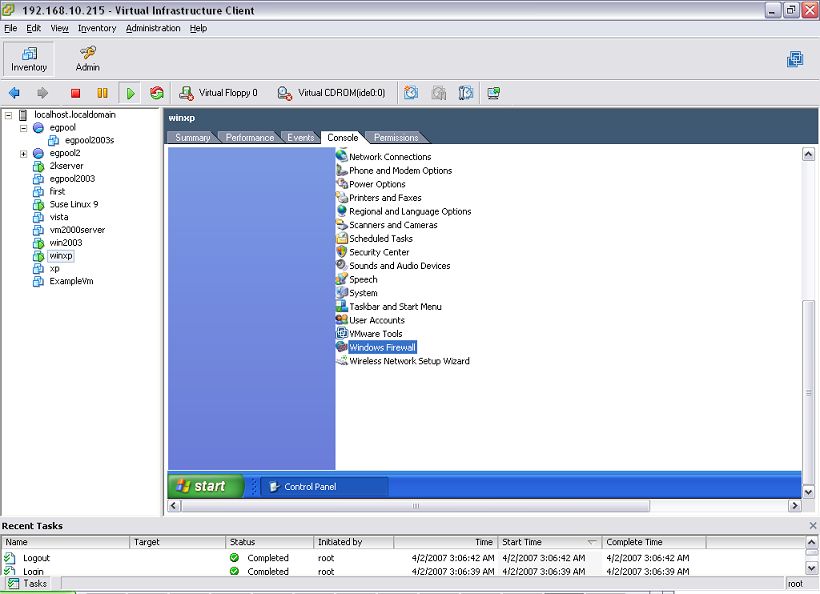Click the Windows XP start button
Viewport: 820px width, 594px height.
click(x=206, y=486)
